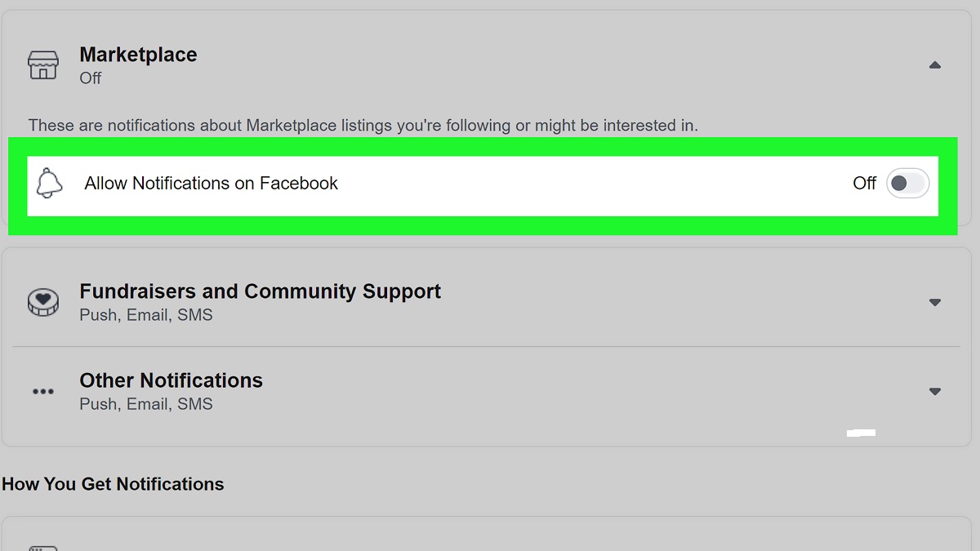Click Push, Email, SMS under Fundraisers
This screenshot has width=980, height=551.
pos(146,315)
